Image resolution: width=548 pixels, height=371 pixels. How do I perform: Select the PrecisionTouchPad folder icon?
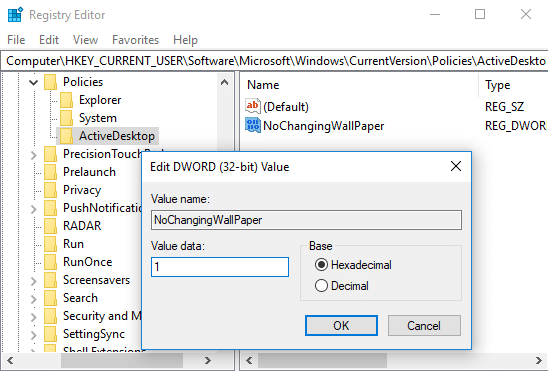tap(51, 154)
